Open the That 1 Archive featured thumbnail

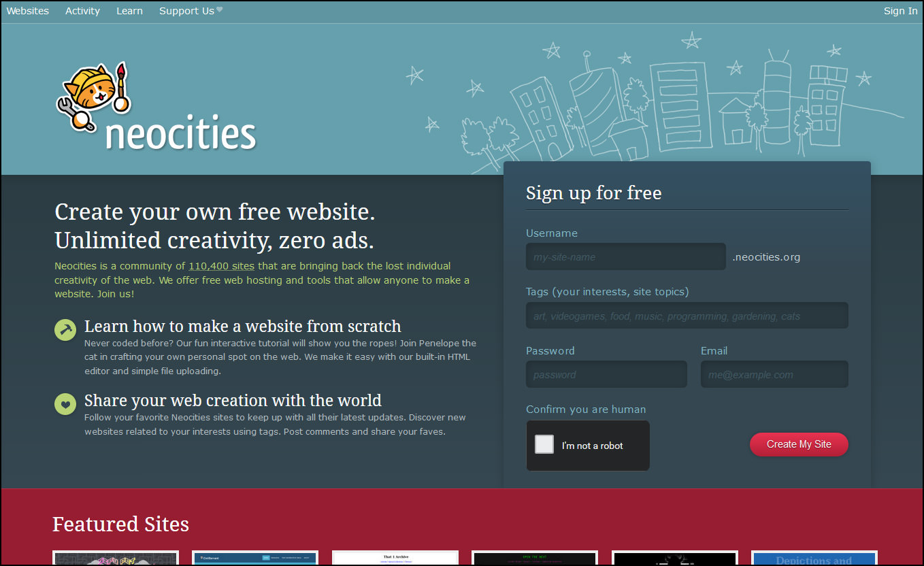(395, 559)
